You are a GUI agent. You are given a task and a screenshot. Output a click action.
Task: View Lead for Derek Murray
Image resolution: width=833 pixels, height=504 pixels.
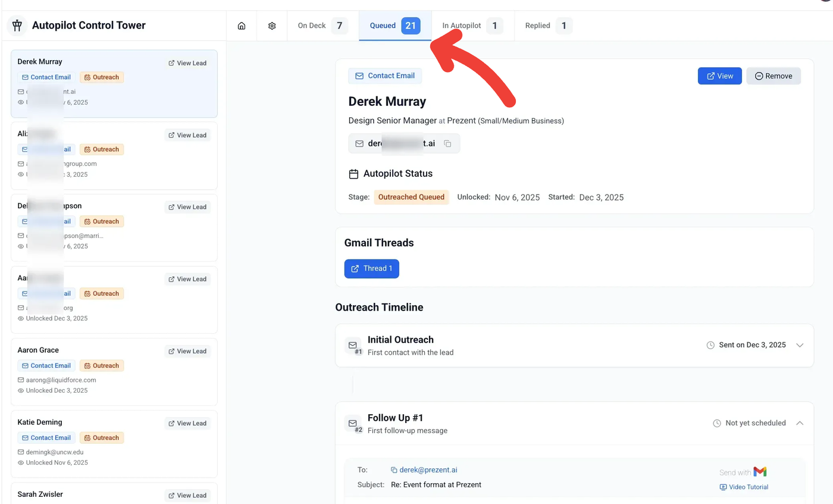(187, 63)
